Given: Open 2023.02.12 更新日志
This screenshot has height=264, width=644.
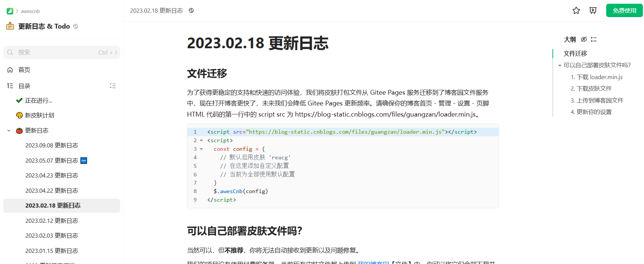Looking at the screenshot, I should pyautogui.click(x=52, y=221).
